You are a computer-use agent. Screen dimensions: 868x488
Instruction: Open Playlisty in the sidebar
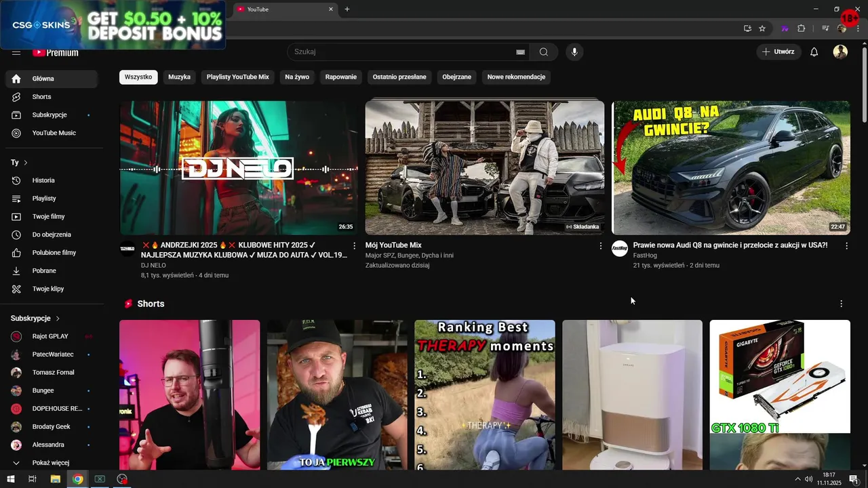pyautogui.click(x=52, y=199)
